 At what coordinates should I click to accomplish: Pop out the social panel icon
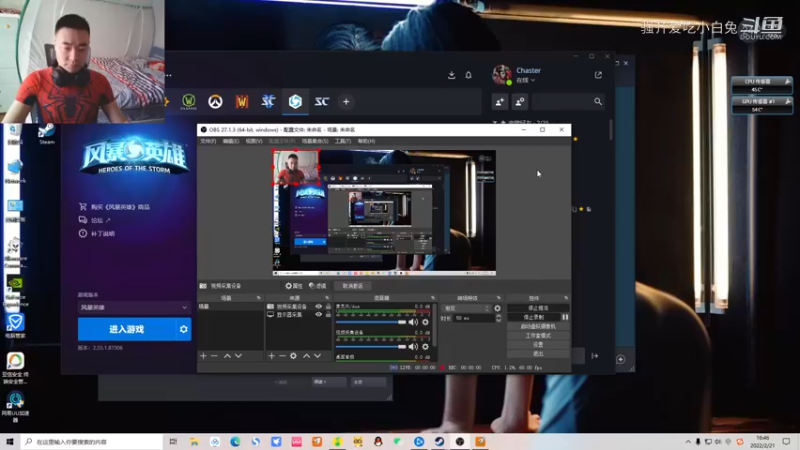point(598,75)
